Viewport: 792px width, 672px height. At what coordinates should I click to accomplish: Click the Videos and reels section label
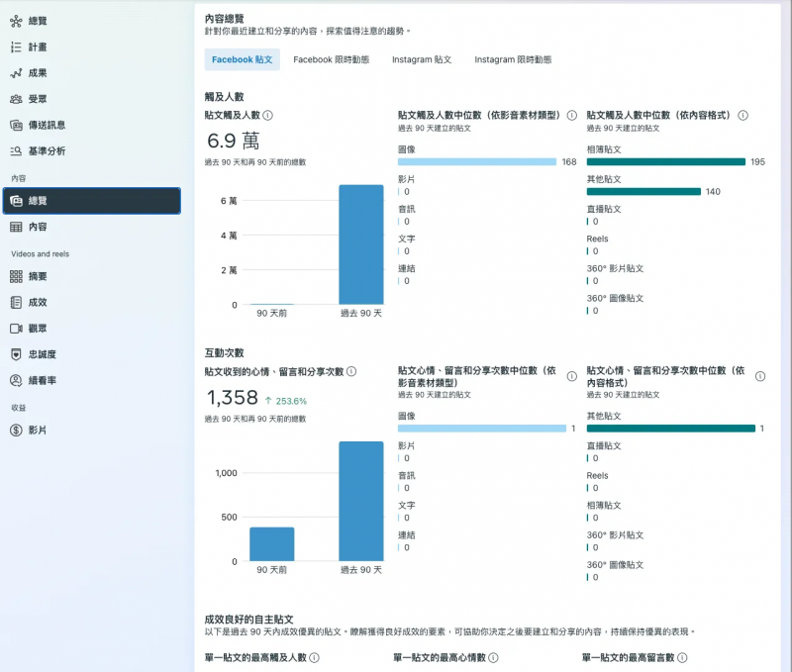[x=40, y=254]
